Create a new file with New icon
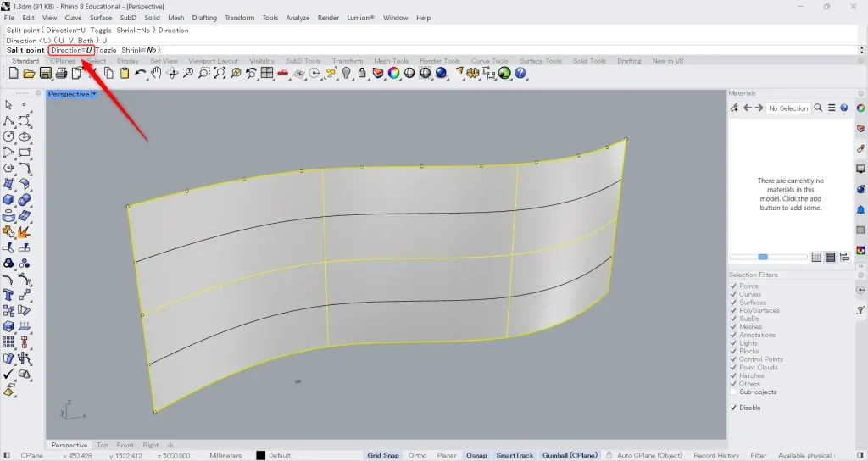This screenshot has height=461, width=868. [x=14, y=73]
